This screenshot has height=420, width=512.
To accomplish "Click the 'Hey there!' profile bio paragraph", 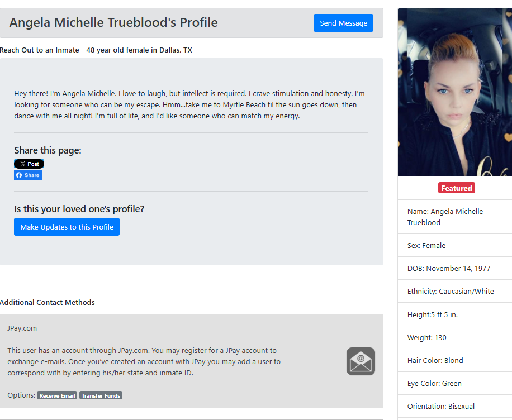I will click(189, 105).
